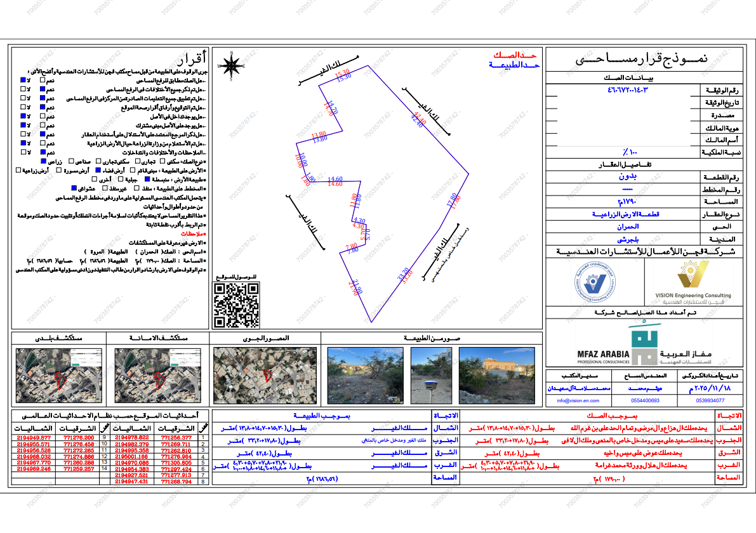Image resolution: width=756 pixels, height=533 pixels.
Task: Click the نموذج قرار مساحي title
Action: [641, 59]
